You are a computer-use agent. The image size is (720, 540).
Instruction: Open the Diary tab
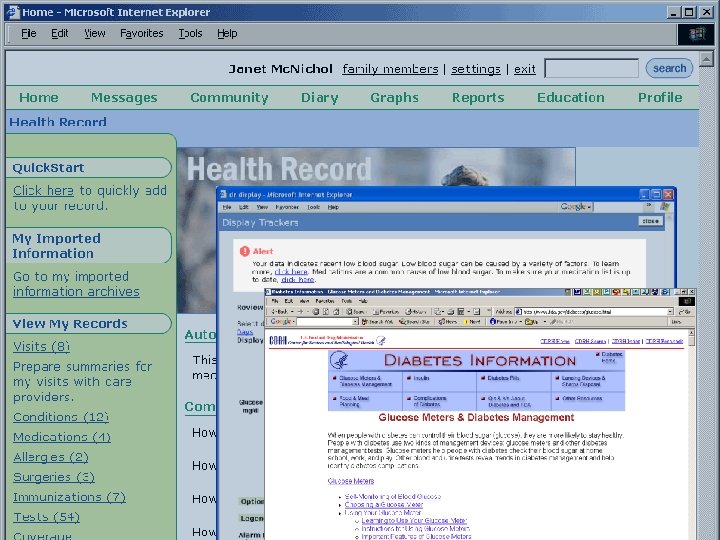(320, 97)
